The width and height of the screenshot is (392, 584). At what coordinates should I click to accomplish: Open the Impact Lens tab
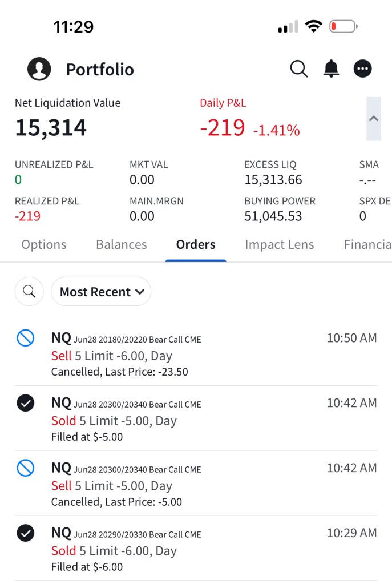(279, 245)
